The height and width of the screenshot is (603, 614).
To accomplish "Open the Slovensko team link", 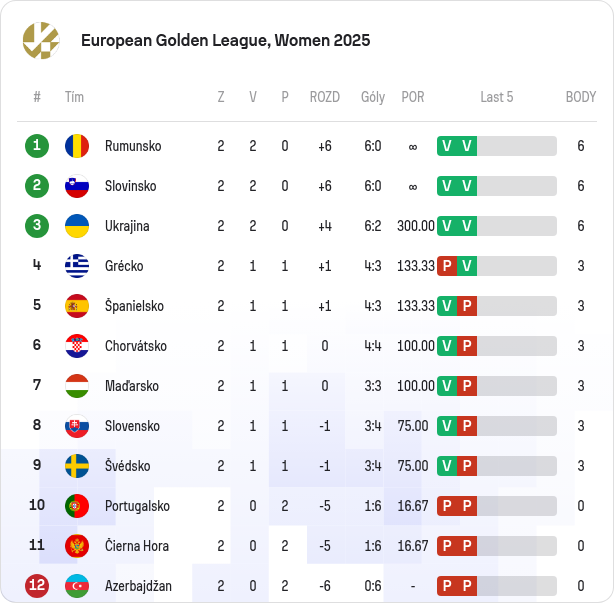I will point(132,426).
